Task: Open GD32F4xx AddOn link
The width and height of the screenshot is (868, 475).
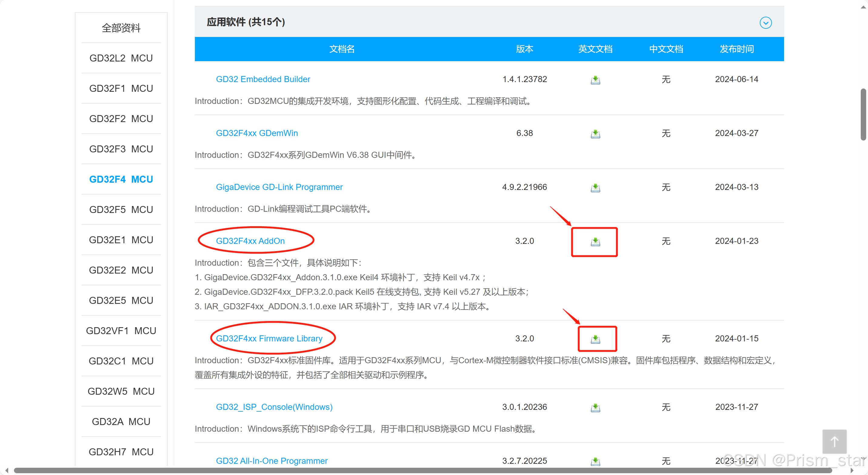Action: (250, 241)
